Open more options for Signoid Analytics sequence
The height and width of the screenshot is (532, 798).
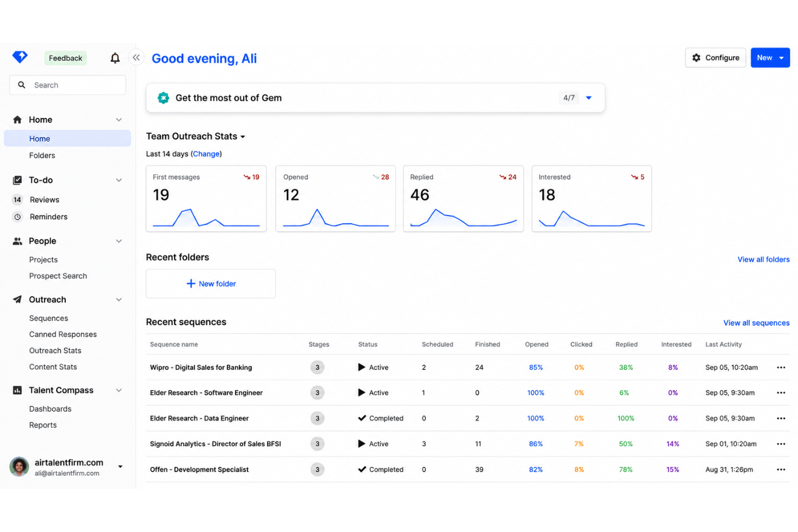781,444
